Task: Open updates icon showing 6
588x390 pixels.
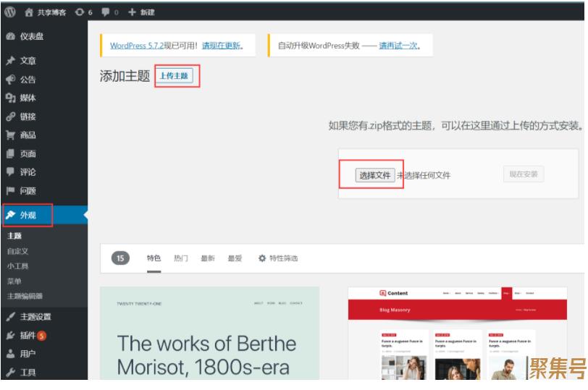Action: (x=80, y=12)
